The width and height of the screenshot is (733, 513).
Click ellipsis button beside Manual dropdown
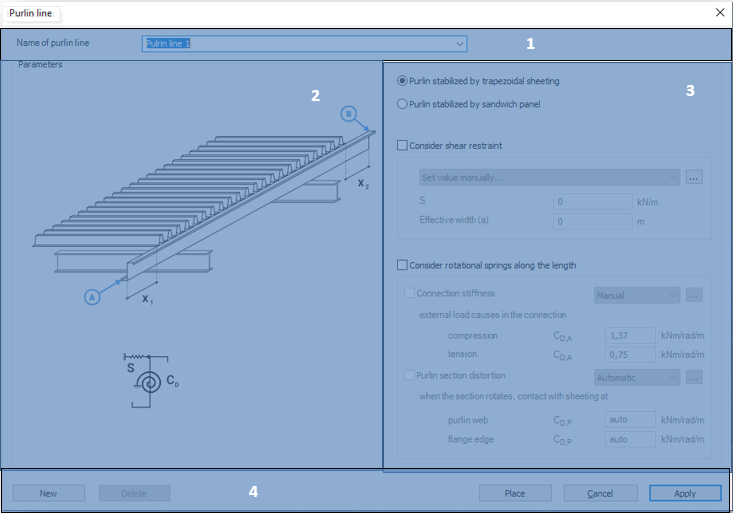(694, 296)
